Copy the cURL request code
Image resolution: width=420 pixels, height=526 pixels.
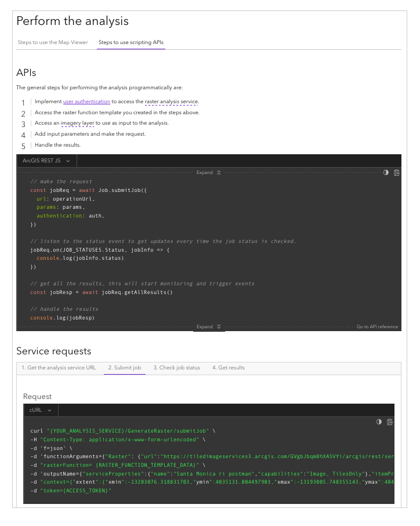click(390, 422)
